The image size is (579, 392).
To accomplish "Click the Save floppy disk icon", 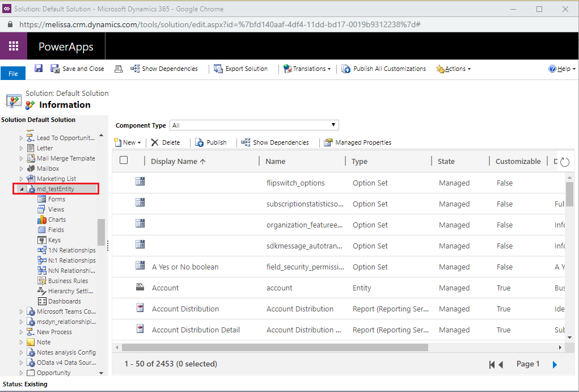I will (39, 68).
